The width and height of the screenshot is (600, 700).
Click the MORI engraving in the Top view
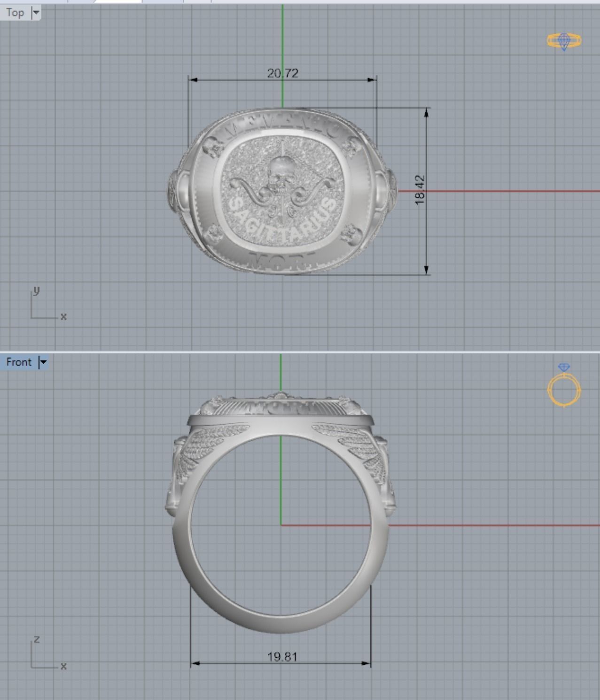(282, 260)
